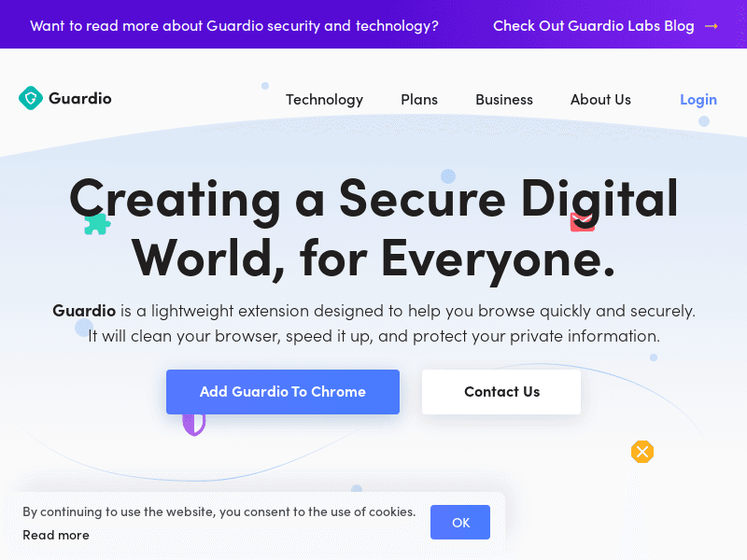747x560 pixels.
Task: Go to the Plans page
Action: click(419, 100)
